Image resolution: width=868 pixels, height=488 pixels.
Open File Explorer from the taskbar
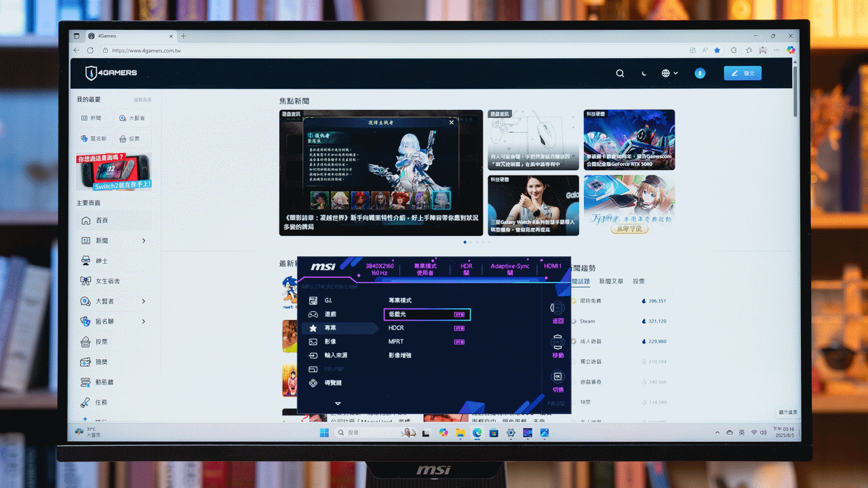pos(460,432)
